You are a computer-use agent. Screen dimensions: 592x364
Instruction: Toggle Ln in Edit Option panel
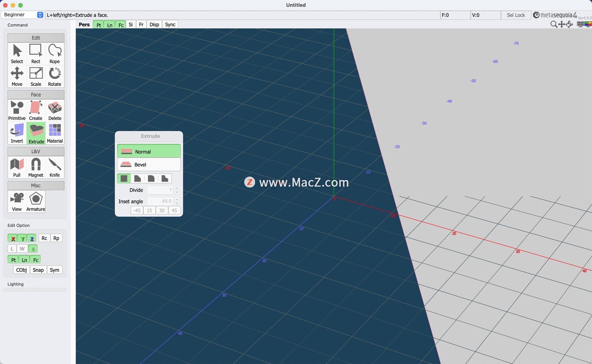[24, 260]
